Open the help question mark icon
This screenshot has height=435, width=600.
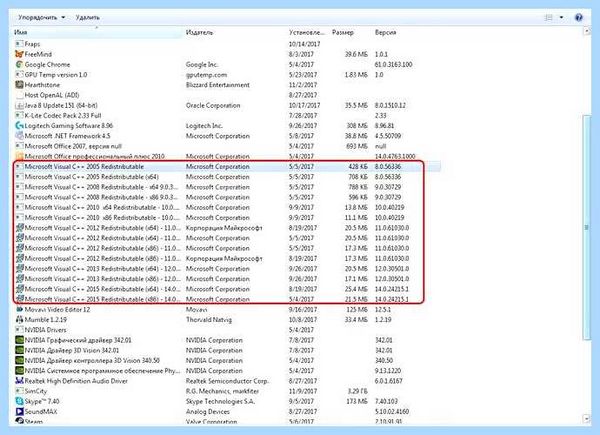579,18
